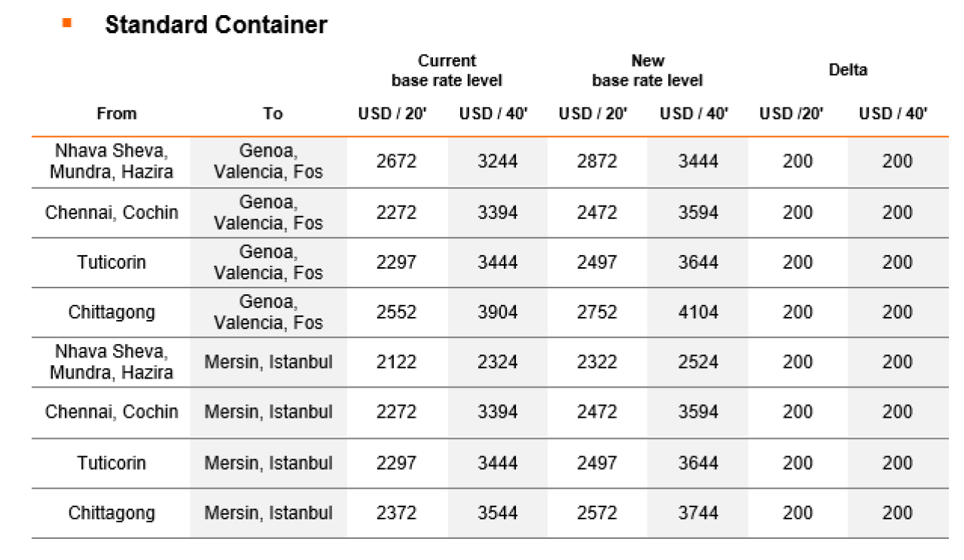Select the new rate value 2524
964x560 pixels.
click(x=698, y=362)
